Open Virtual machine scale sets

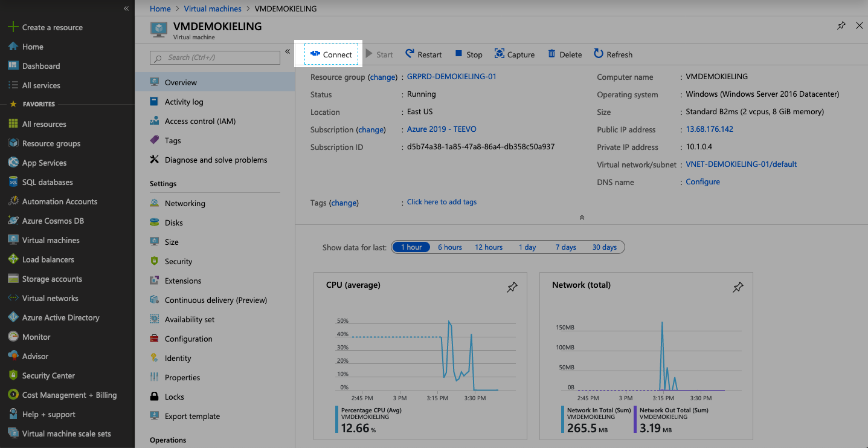point(66,433)
